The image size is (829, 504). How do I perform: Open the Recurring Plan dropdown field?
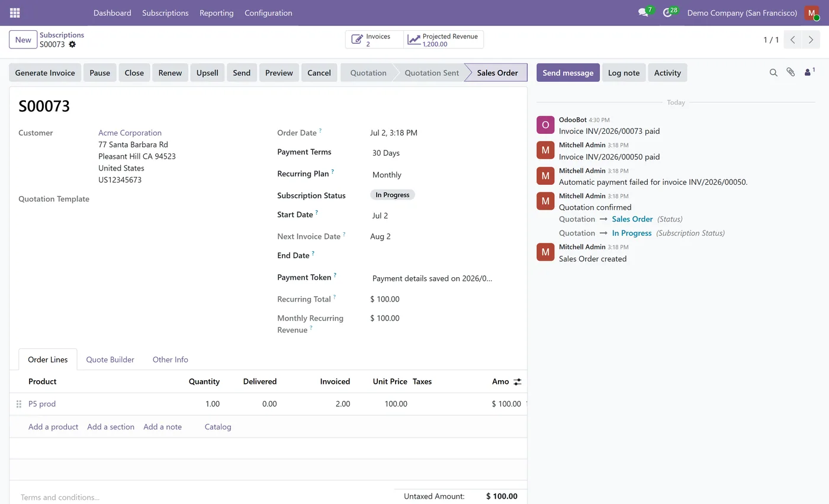(x=444, y=175)
